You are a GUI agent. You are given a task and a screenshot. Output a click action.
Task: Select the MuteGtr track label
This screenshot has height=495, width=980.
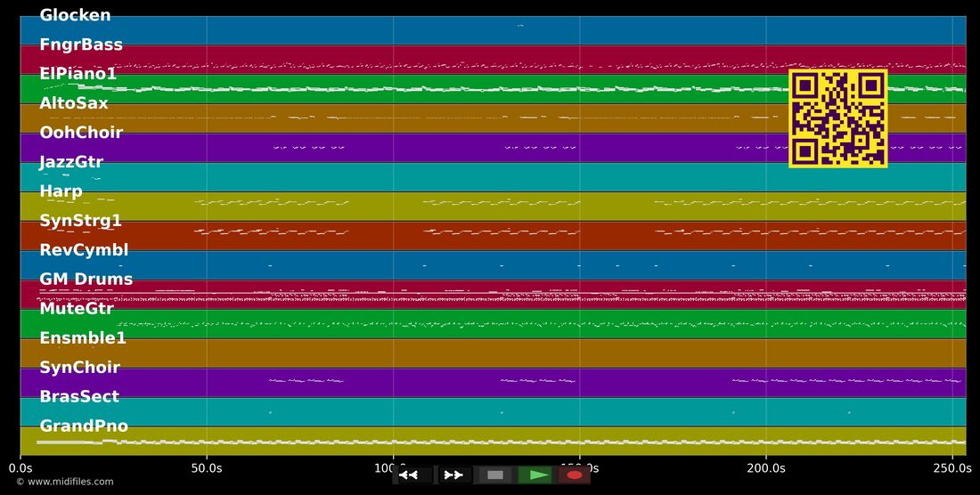(x=77, y=308)
